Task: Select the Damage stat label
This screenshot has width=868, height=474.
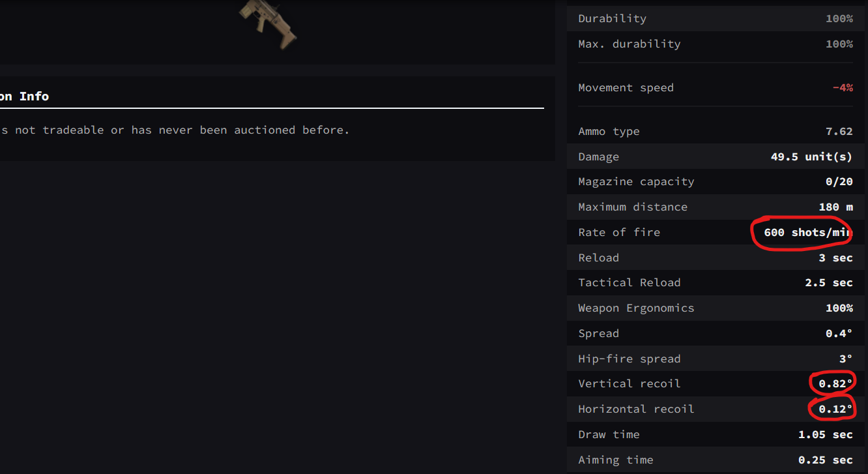Action: (x=598, y=157)
